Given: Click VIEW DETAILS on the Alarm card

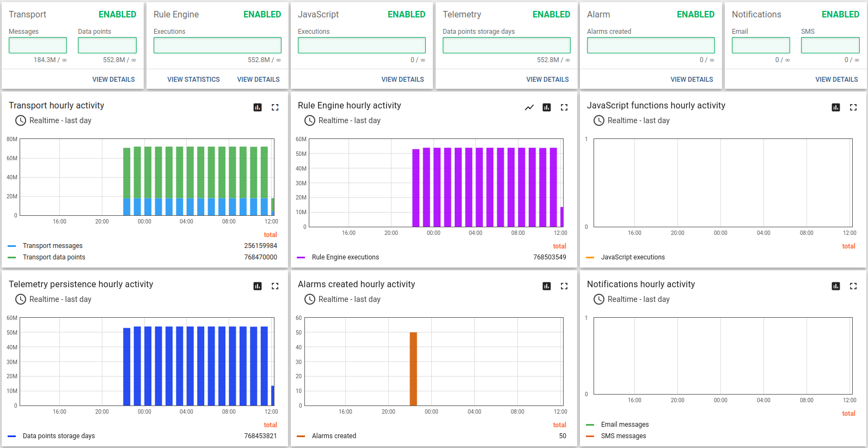Looking at the screenshot, I should [x=692, y=80].
